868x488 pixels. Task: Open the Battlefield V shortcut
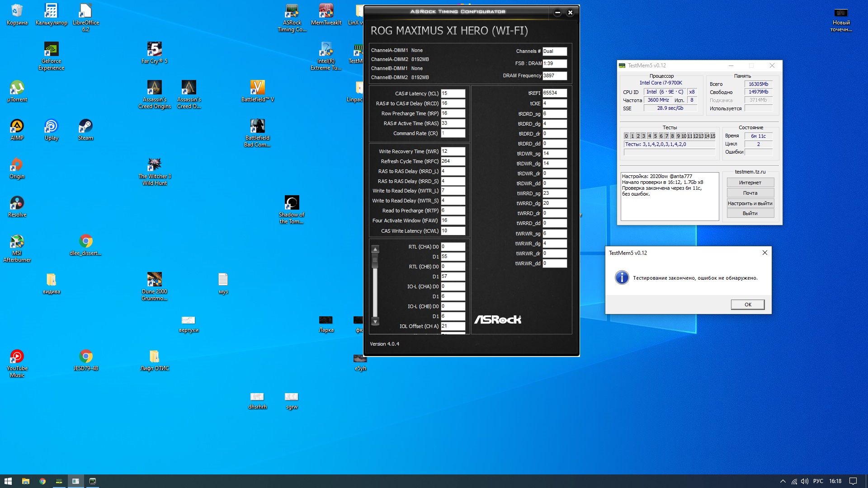[x=257, y=88]
